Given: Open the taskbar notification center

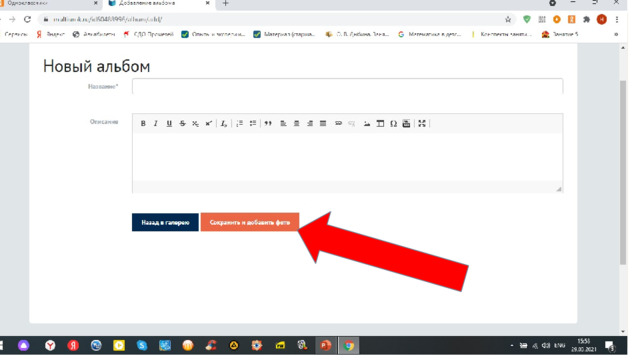Looking at the screenshot, I should coord(610,346).
